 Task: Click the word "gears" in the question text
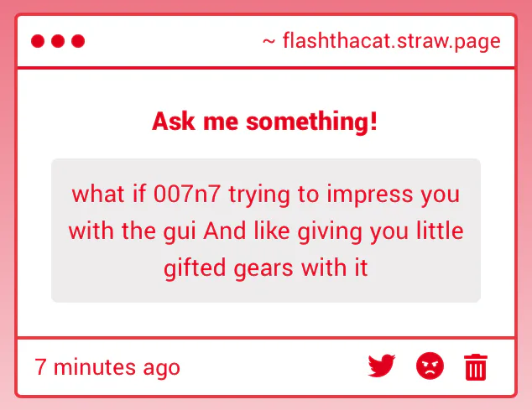click(x=263, y=268)
